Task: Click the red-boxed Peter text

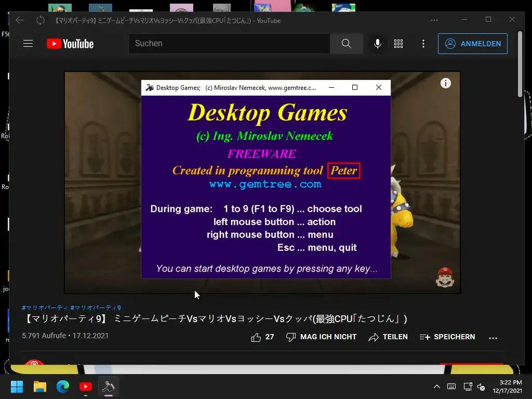Action: (344, 170)
